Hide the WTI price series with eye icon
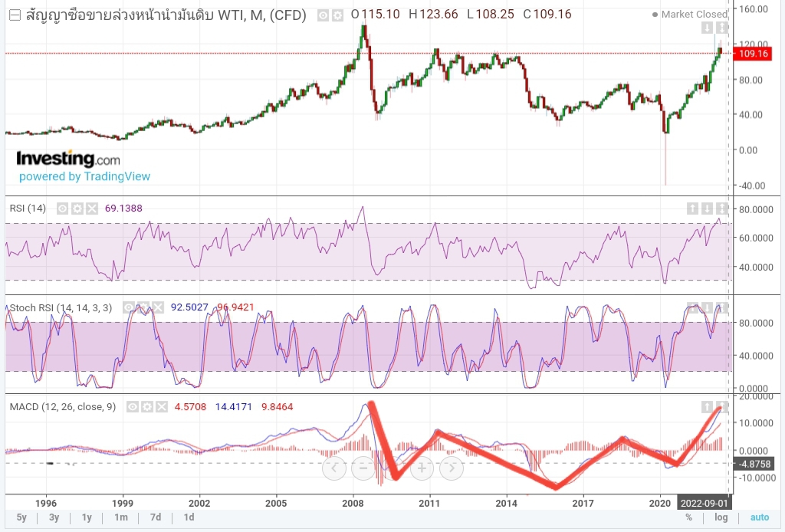 324,15
